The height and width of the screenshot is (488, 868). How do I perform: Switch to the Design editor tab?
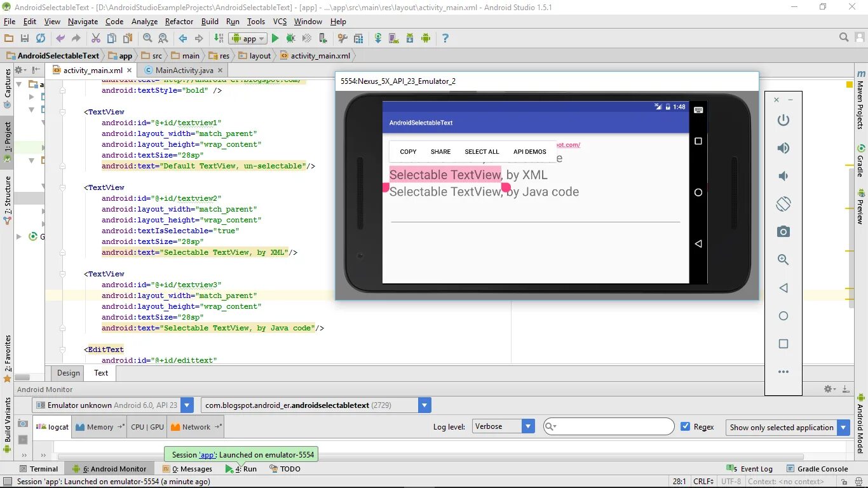coord(69,373)
